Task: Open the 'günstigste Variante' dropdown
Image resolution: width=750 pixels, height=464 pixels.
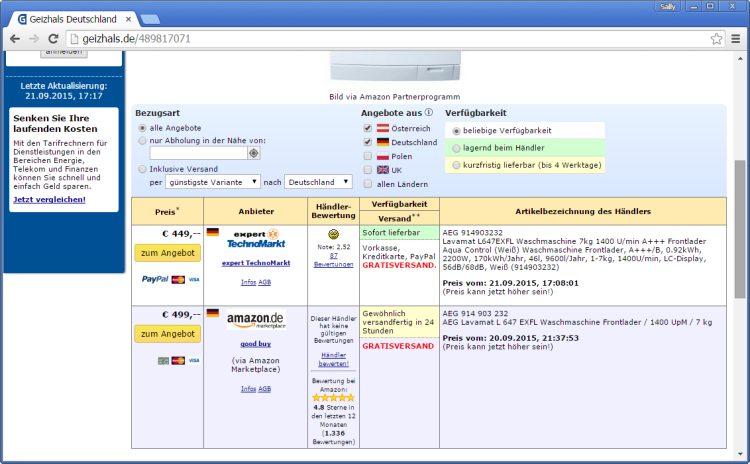Action: pyautogui.click(x=213, y=182)
